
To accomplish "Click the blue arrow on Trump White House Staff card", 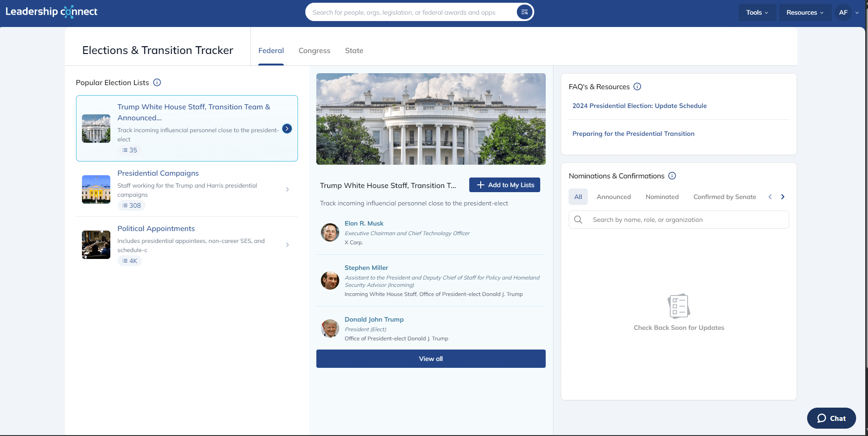I will (x=287, y=129).
